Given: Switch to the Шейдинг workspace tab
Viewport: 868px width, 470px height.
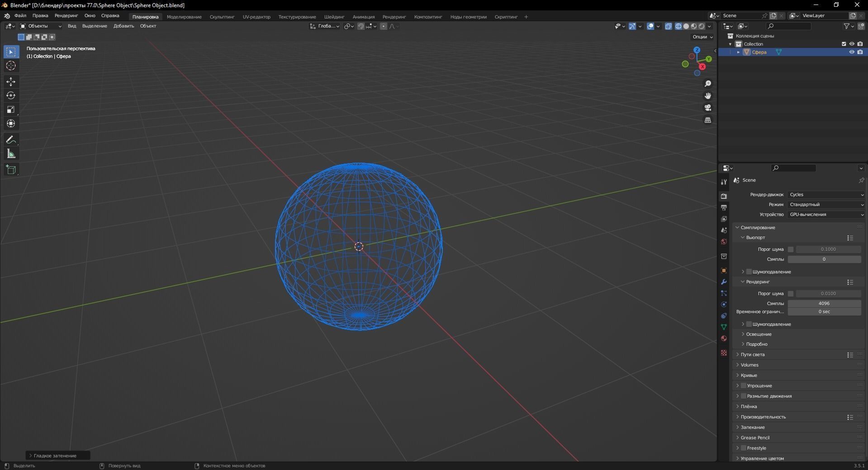Looking at the screenshot, I should (334, 17).
